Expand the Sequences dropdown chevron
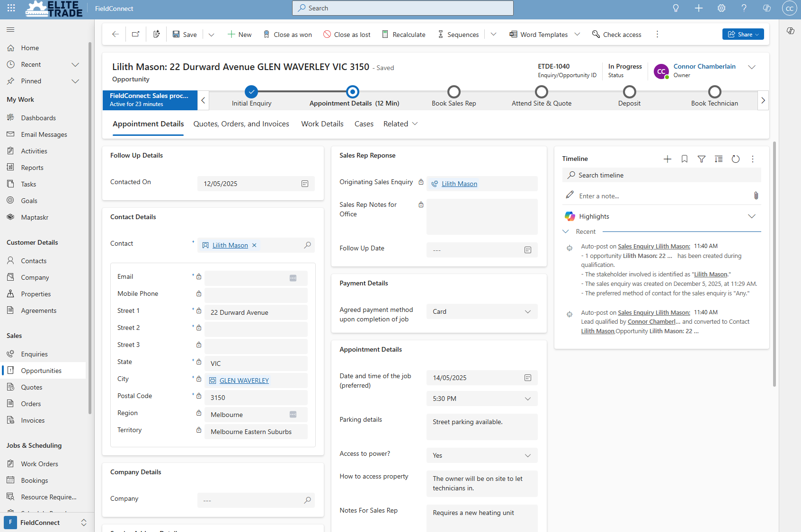This screenshot has height=532, width=801. tap(493, 34)
